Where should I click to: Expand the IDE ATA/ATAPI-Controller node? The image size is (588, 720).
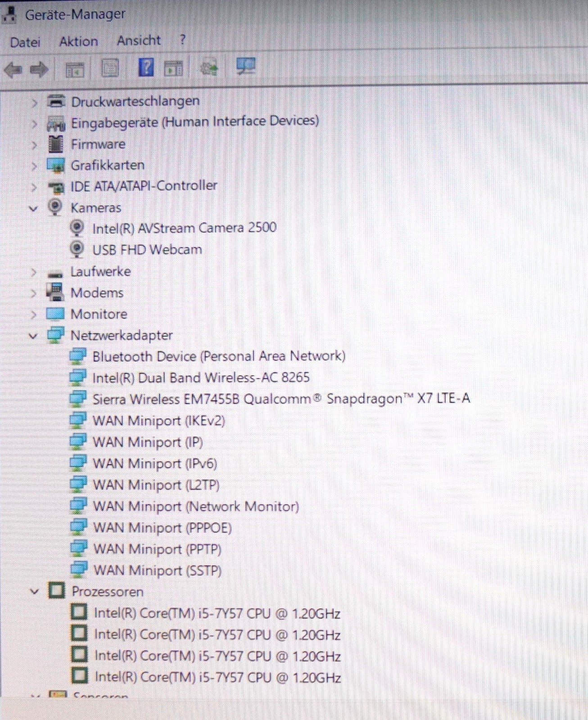(34, 187)
